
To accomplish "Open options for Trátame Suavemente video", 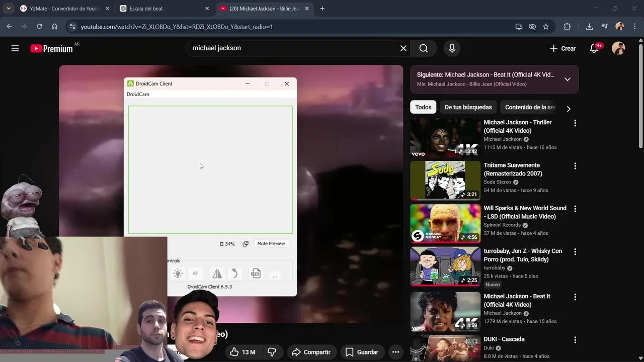I will (575, 166).
